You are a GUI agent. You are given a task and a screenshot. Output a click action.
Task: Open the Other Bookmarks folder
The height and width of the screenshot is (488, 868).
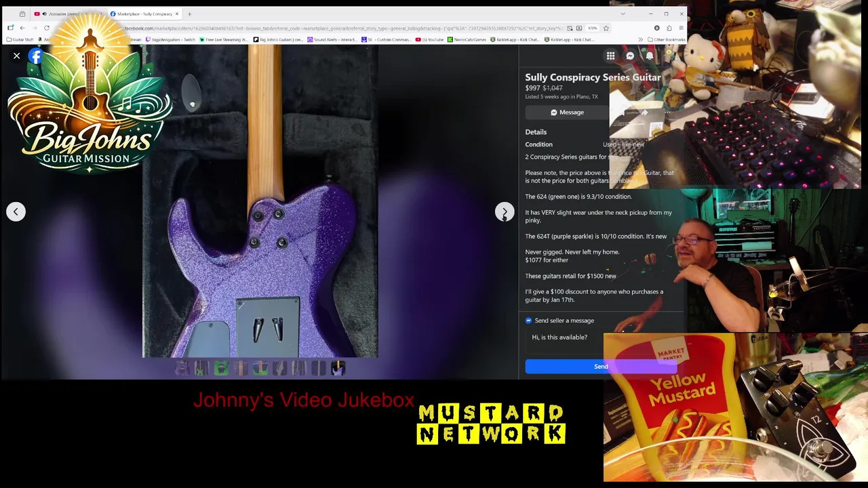(667, 39)
